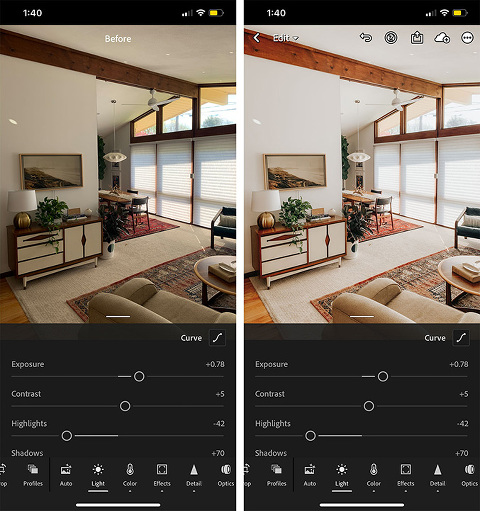This screenshot has height=511, width=480.
Task: Open Profiles in the right screen toolbar
Action: click(277, 475)
